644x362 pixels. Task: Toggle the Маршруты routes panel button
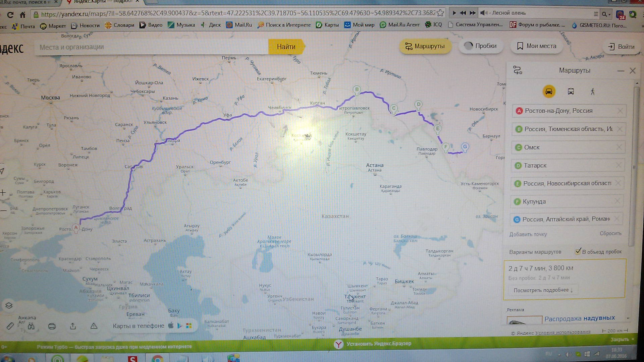click(x=425, y=46)
